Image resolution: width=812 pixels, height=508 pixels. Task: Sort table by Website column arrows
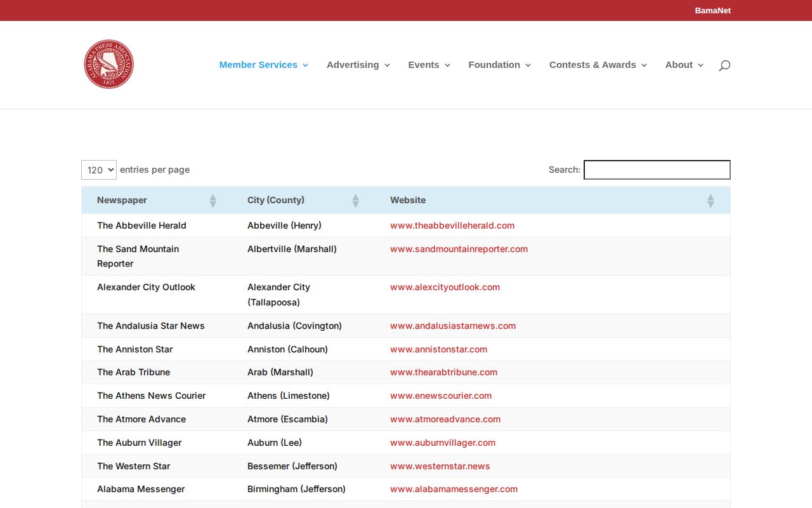tap(710, 201)
